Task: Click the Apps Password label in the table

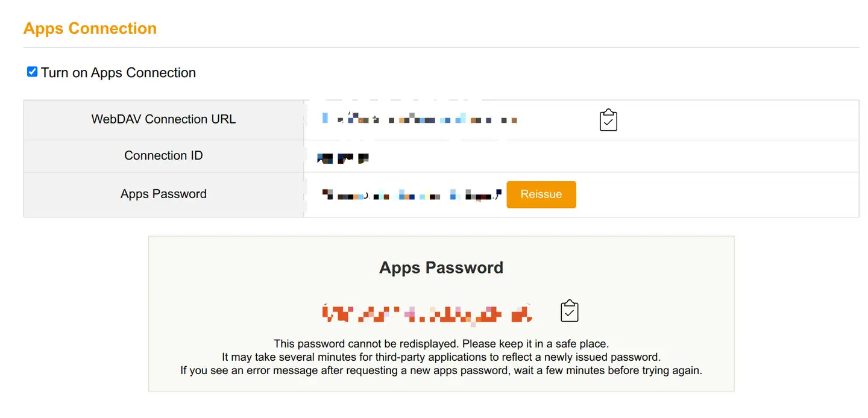Action: pyautogui.click(x=163, y=194)
